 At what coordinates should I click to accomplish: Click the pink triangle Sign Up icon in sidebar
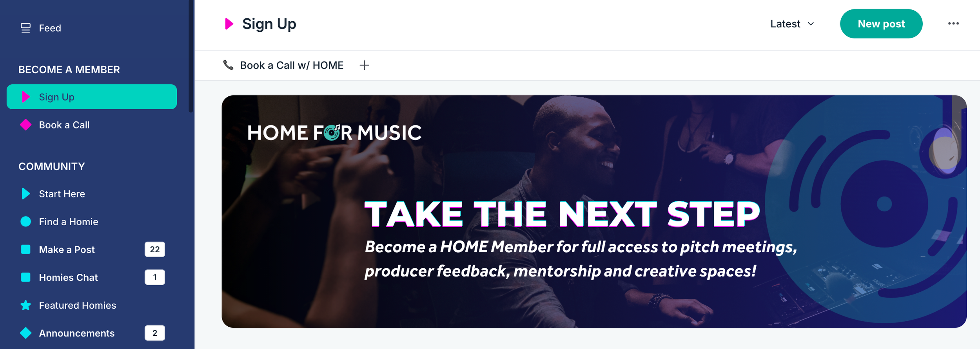(25, 97)
